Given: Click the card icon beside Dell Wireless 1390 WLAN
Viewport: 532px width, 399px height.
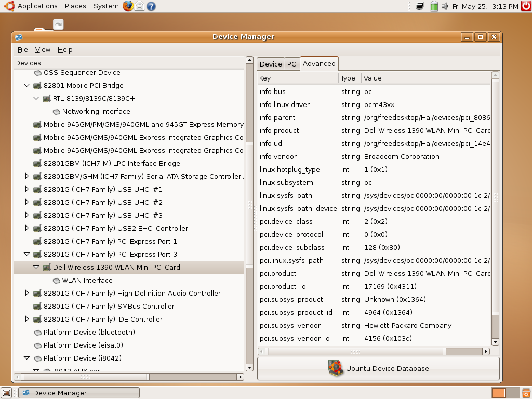Looking at the screenshot, I should pyautogui.click(x=47, y=268).
